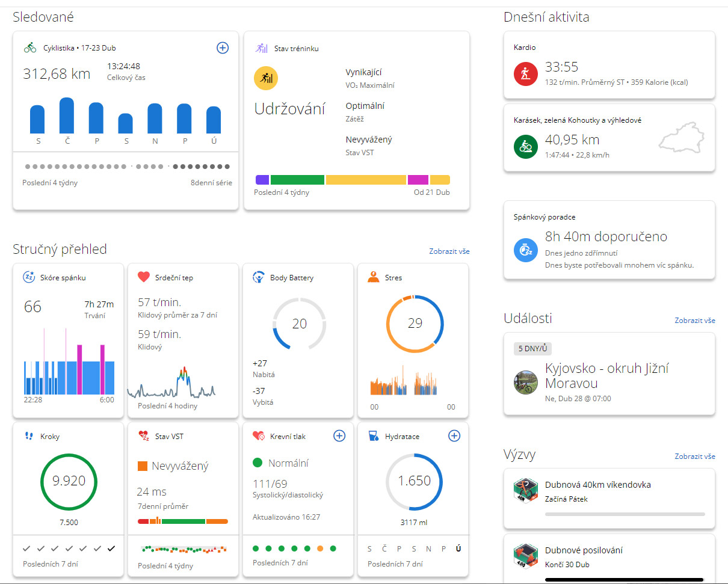Click the heart icon on Srdeční tep
728x584 pixels.
coord(143,277)
